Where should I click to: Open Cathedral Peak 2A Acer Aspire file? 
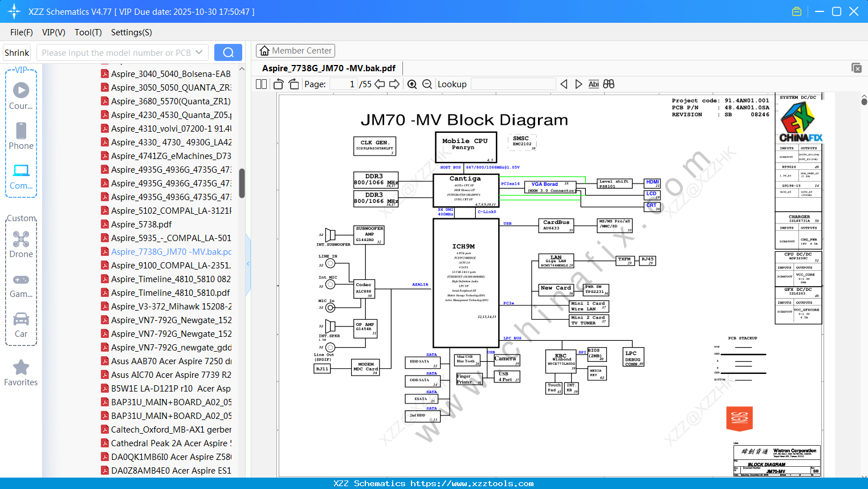[x=171, y=443]
